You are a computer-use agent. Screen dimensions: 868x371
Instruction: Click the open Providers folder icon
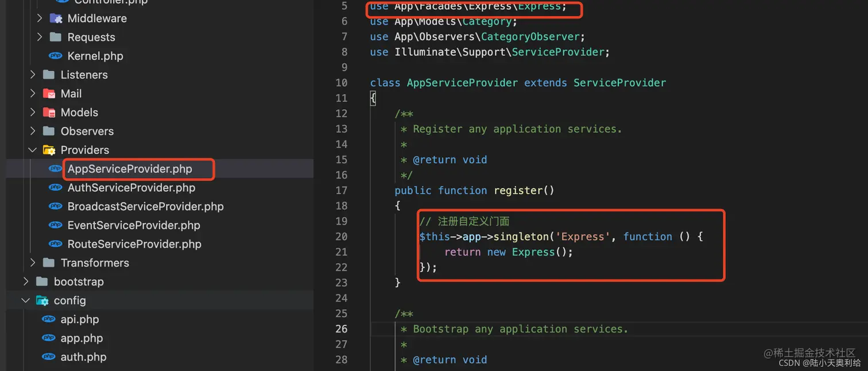pos(49,150)
